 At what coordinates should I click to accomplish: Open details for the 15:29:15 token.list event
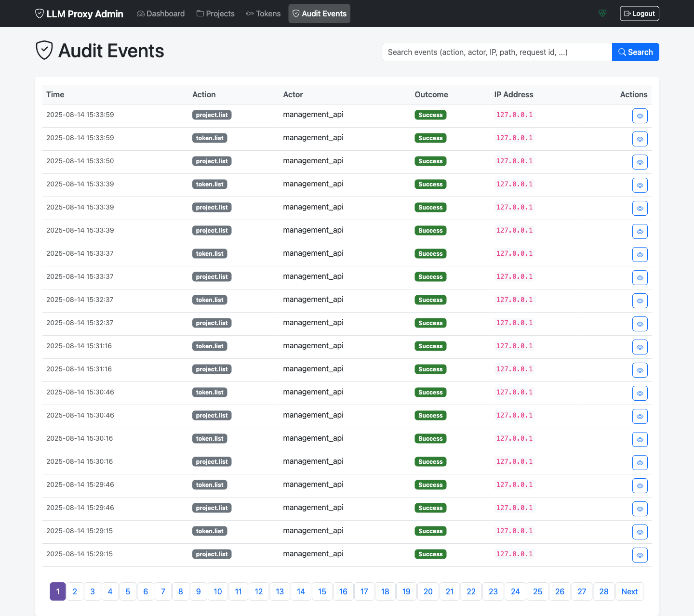[640, 532]
